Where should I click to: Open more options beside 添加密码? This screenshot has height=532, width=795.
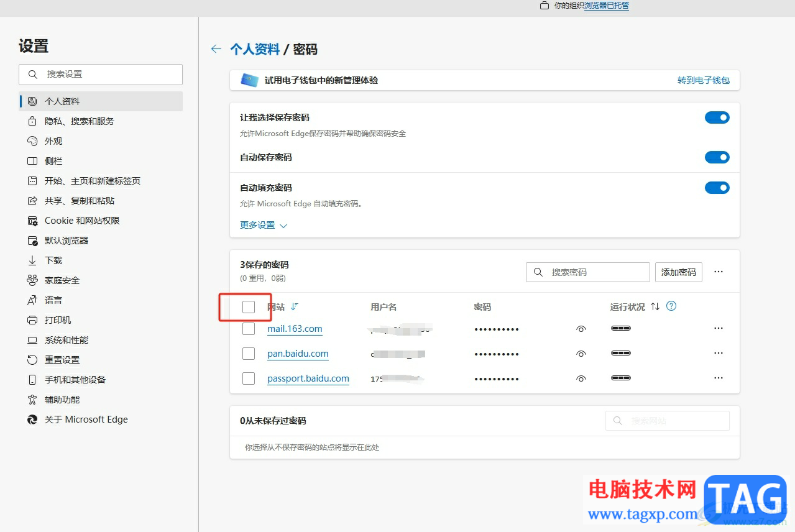[x=719, y=272]
